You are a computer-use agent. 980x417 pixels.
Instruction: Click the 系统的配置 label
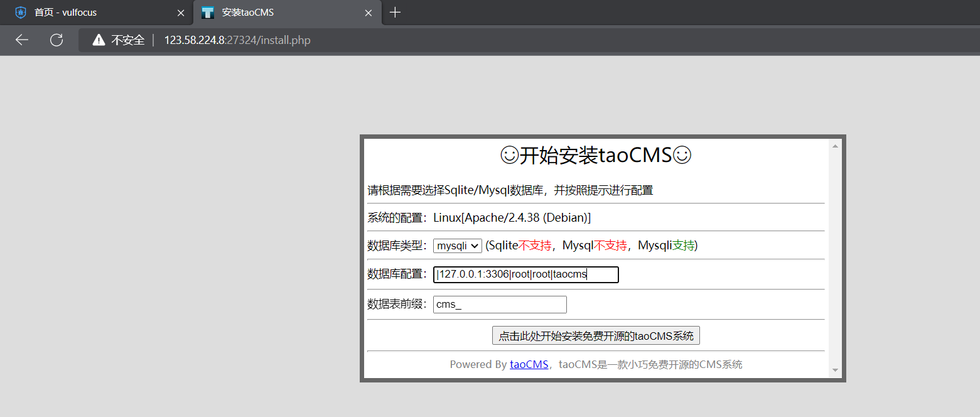pos(399,217)
